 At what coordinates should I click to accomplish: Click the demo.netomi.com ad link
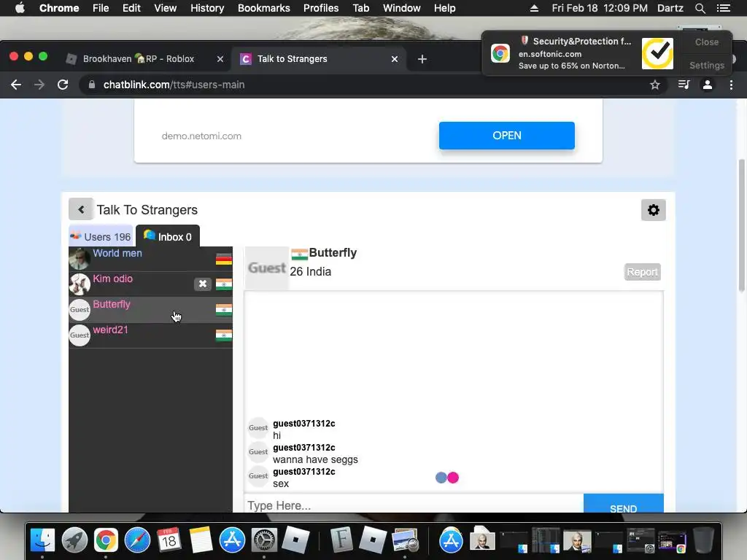pyautogui.click(x=201, y=136)
